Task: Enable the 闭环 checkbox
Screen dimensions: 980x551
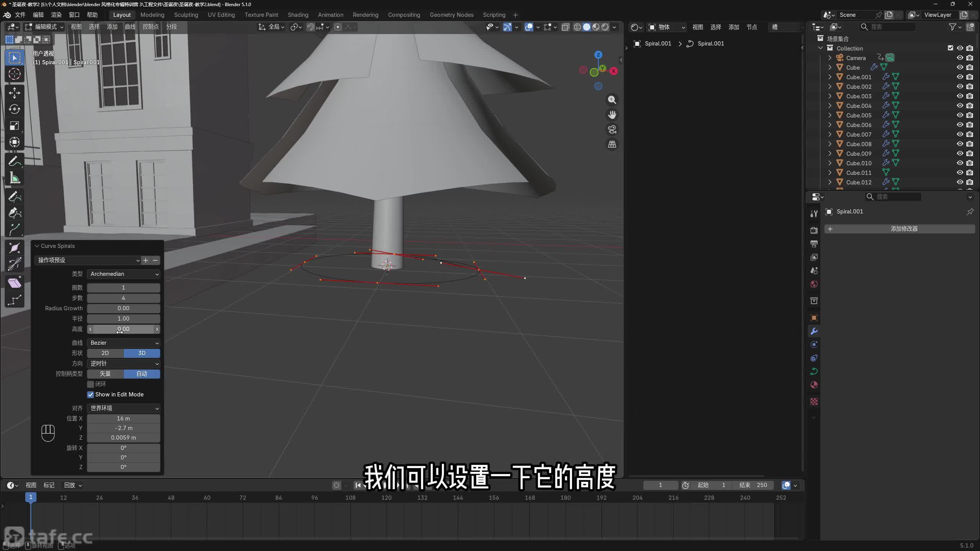Action: pos(91,384)
